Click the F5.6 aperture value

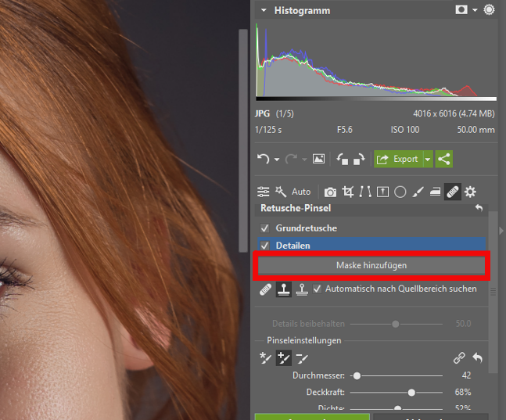345,130
